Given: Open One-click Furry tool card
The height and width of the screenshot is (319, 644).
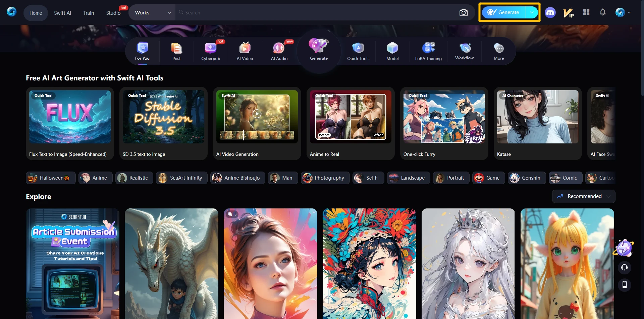Looking at the screenshot, I should coord(444,124).
